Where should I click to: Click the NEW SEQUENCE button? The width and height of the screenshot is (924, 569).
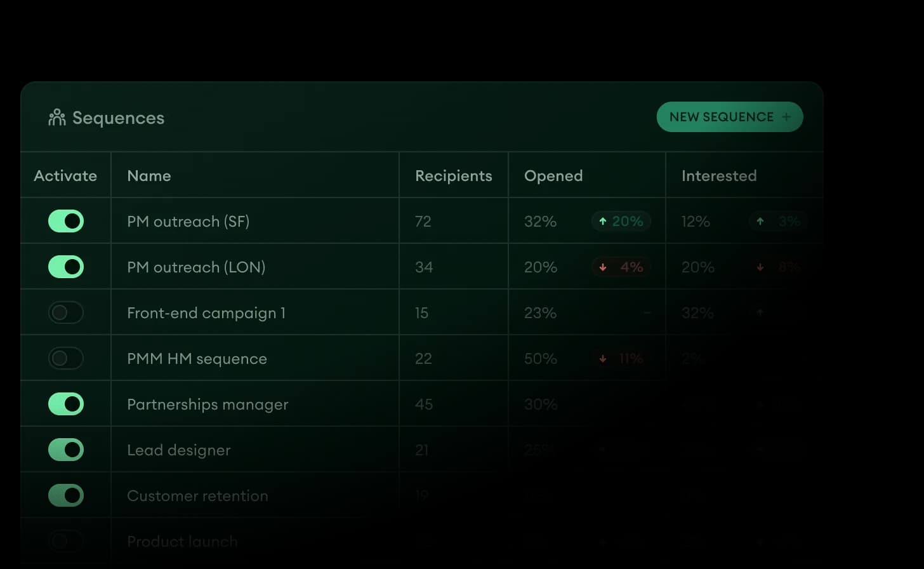click(x=729, y=117)
